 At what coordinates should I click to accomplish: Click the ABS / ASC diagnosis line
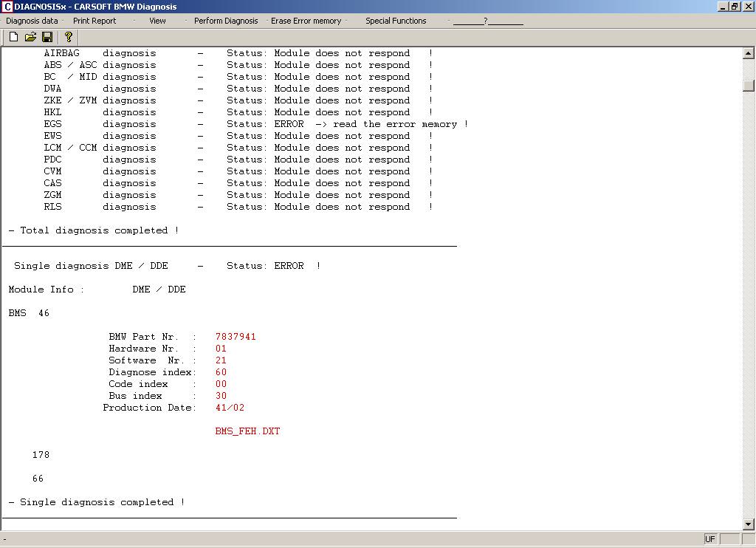pos(238,65)
